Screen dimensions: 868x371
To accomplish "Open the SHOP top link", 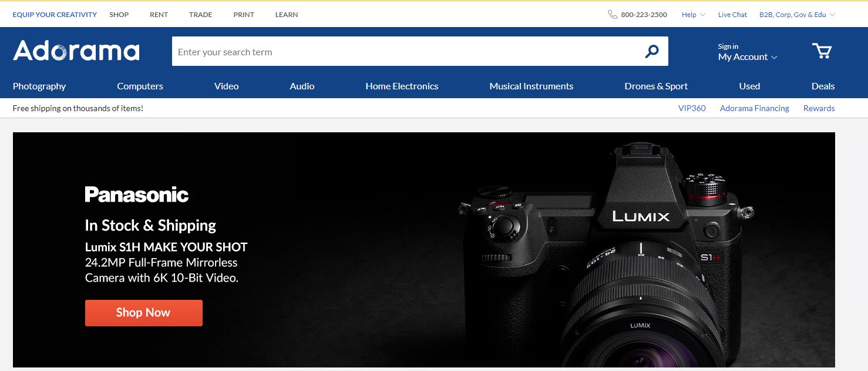I will click(119, 15).
